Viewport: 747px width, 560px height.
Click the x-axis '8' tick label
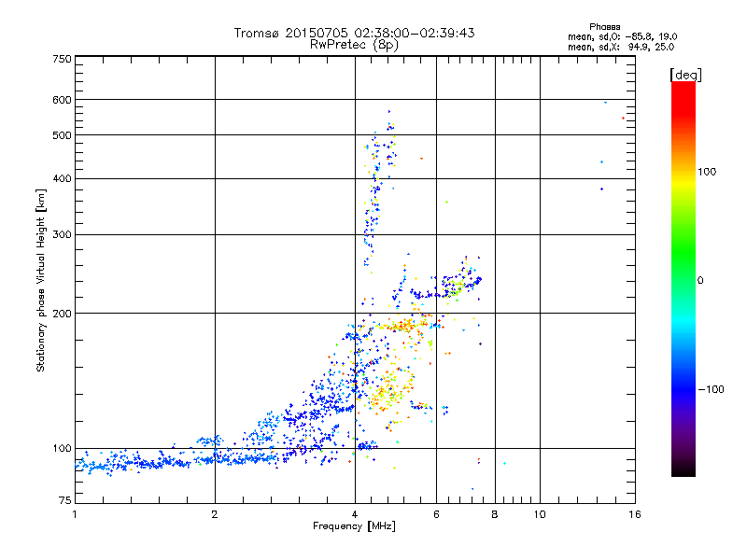(495, 514)
